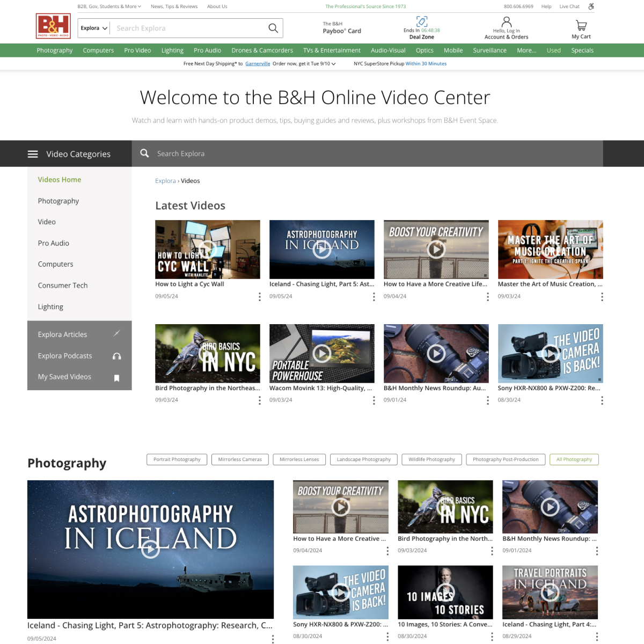Open the Explora search scope dropdown
This screenshot has height=644, width=644.
point(94,28)
